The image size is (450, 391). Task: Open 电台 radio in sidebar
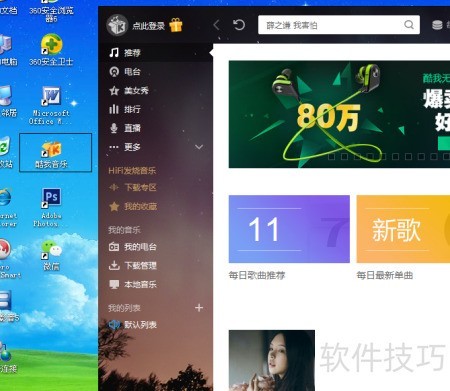click(x=125, y=72)
